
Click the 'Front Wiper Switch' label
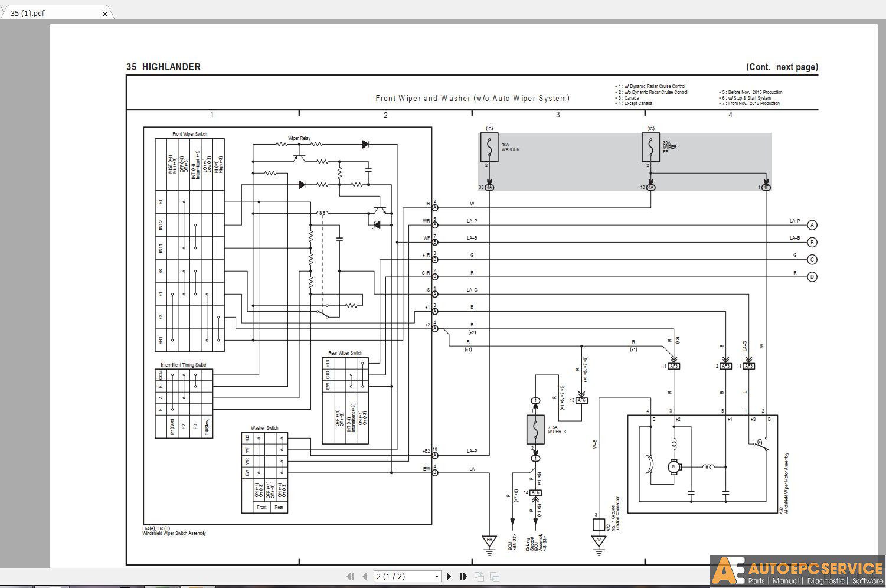(x=189, y=134)
